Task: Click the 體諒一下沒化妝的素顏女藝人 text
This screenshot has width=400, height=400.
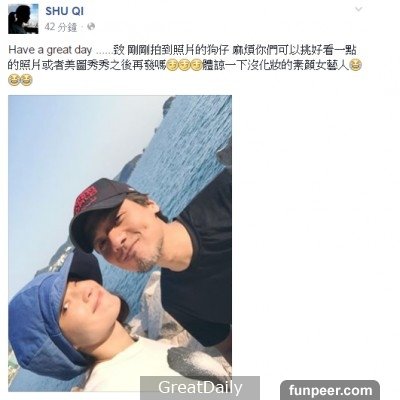Action: tap(276, 65)
